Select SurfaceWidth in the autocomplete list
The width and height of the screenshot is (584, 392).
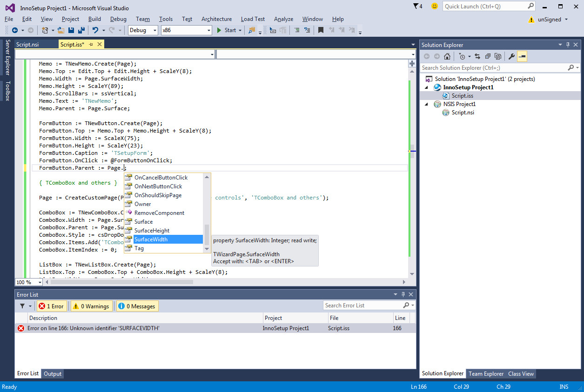[164, 239]
